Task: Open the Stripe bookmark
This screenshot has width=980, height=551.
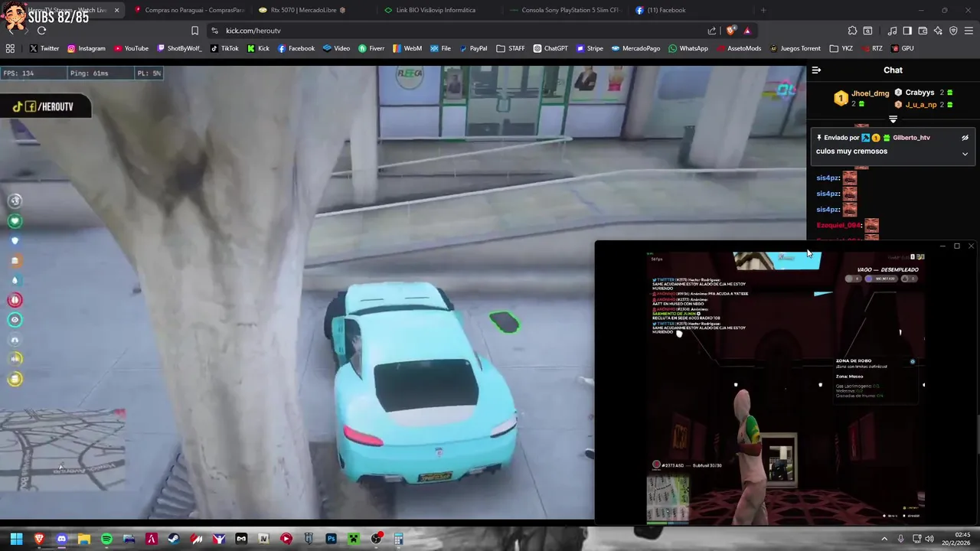Action: 590,48
